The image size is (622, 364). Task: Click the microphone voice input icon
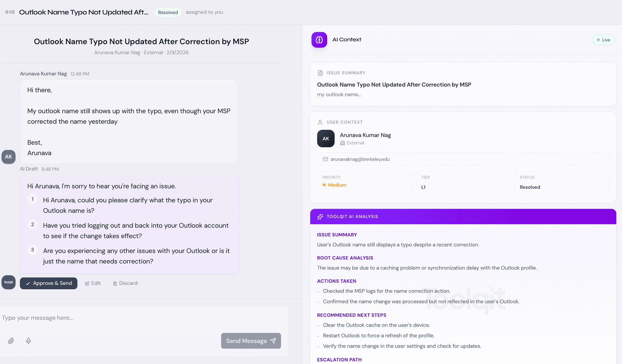pos(29,341)
